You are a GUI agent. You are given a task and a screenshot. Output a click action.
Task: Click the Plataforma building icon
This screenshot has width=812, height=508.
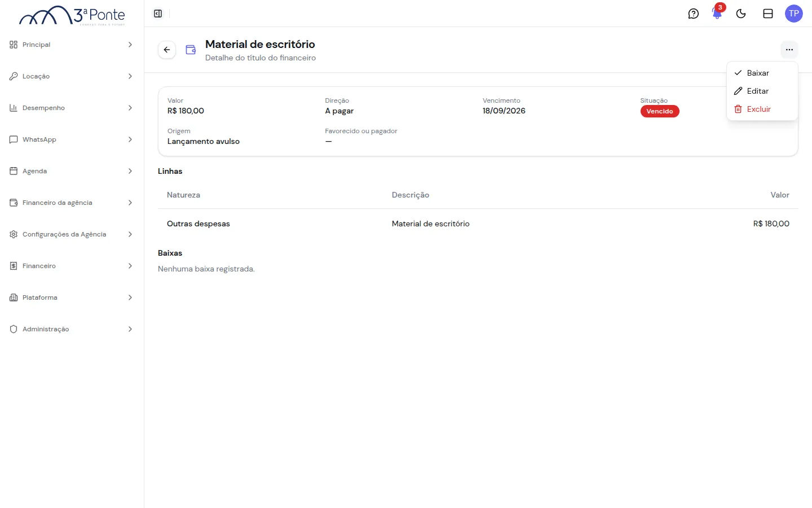point(14,297)
